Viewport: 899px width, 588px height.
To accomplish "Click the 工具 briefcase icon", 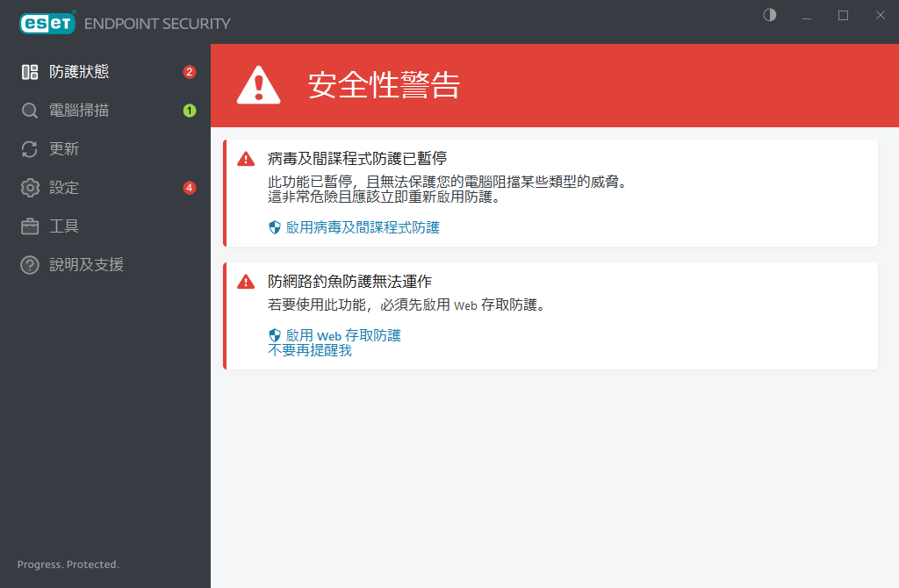I will coord(30,226).
